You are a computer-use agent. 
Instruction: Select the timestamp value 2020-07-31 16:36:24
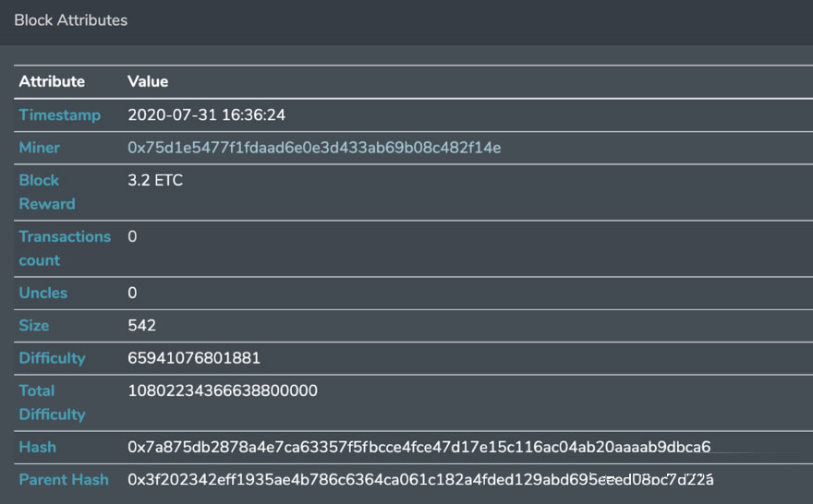(206, 115)
